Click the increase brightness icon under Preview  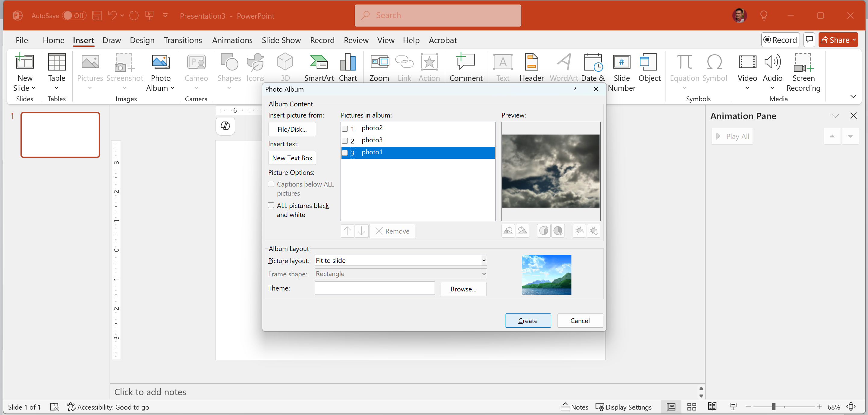tap(579, 231)
